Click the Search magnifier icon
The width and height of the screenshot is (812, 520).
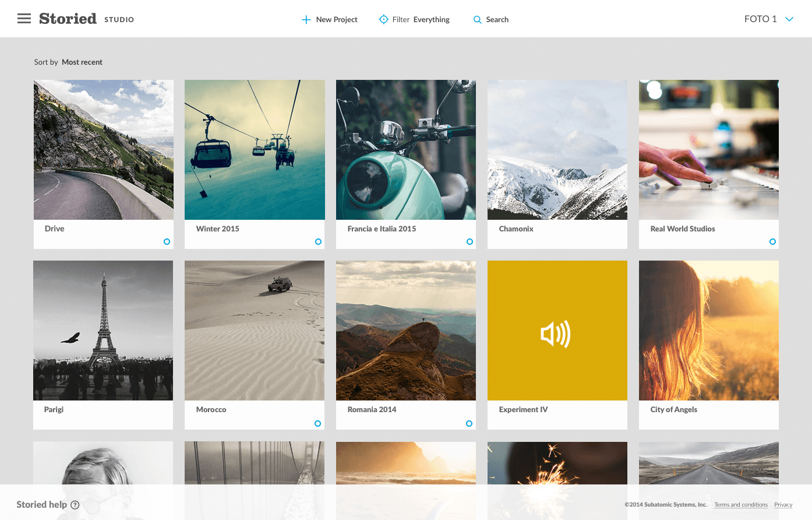pos(477,20)
